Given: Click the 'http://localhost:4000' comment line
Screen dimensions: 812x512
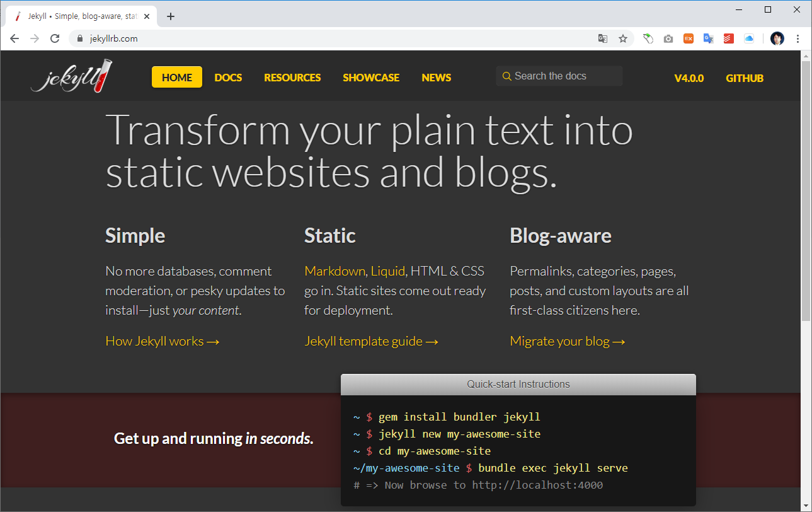Looking at the screenshot, I should tap(478, 485).
